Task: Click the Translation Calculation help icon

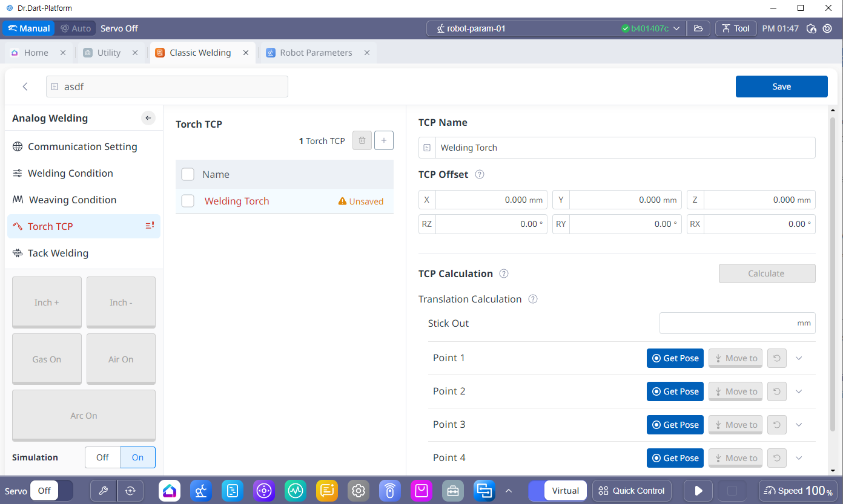Action: tap(533, 299)
